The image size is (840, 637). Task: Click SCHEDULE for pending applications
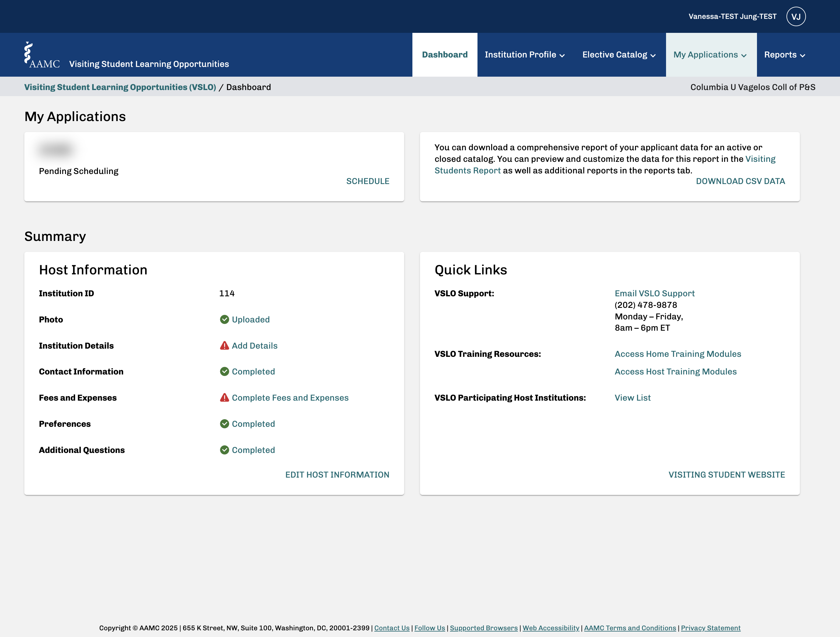coord(368,181)
